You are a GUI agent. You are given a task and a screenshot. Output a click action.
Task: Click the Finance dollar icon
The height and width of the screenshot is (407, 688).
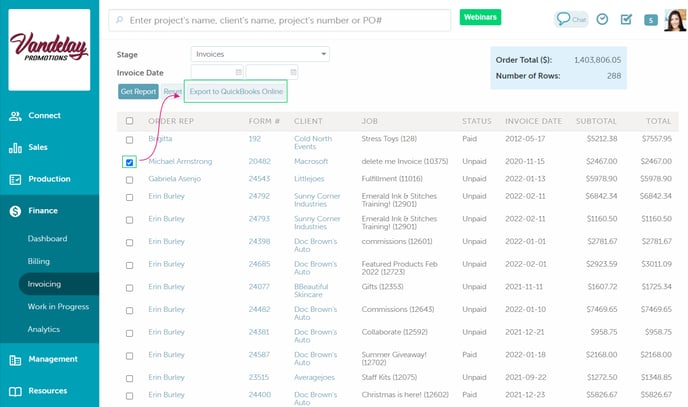(15, 211)
